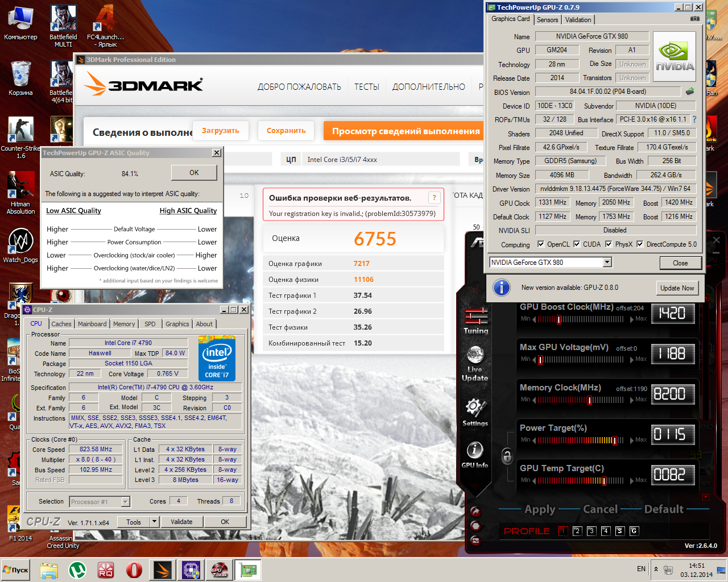Select the Hitman Absolution desktop shortcut

tap(20, 193)
